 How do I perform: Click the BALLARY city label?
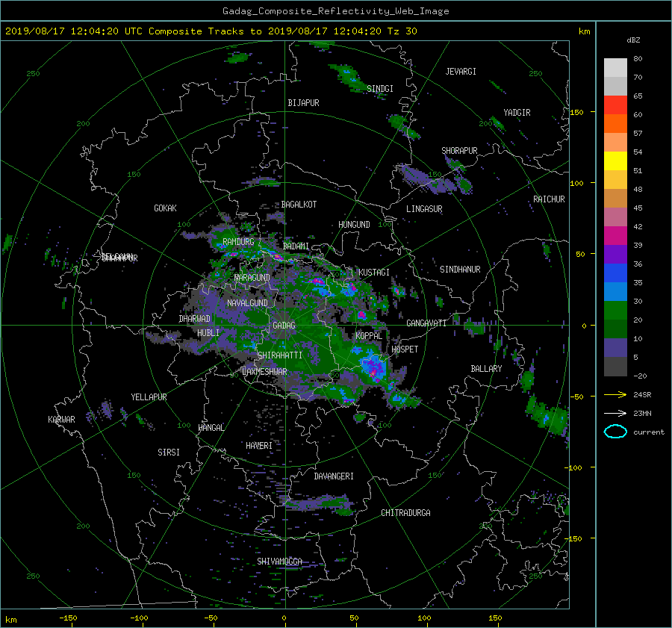click(x=486, y=369)
